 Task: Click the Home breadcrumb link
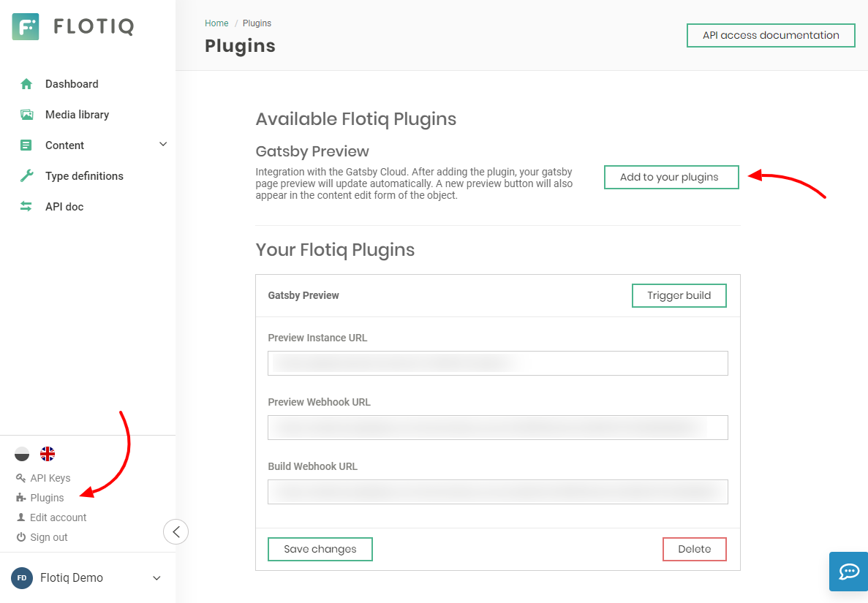click(216, 23)
